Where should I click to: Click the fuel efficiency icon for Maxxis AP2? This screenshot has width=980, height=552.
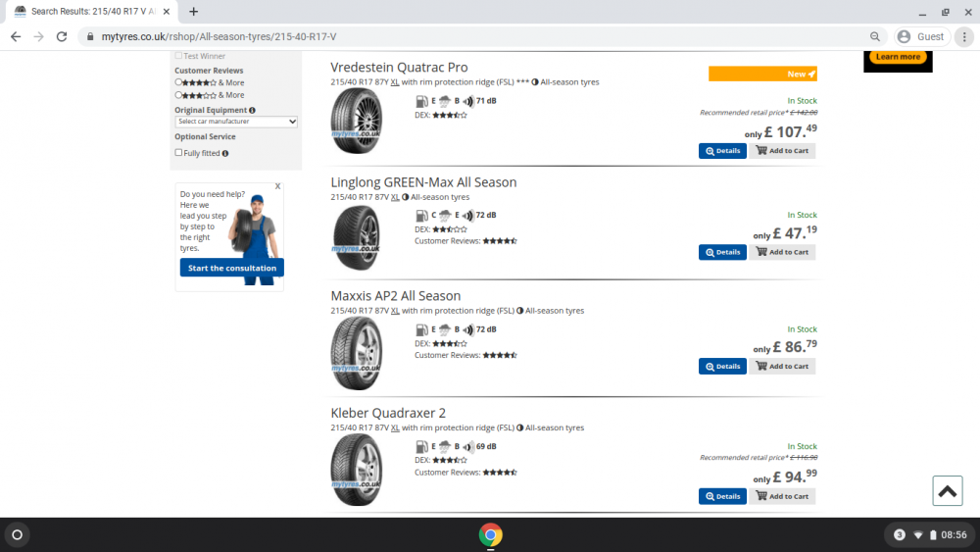(421, 329)
